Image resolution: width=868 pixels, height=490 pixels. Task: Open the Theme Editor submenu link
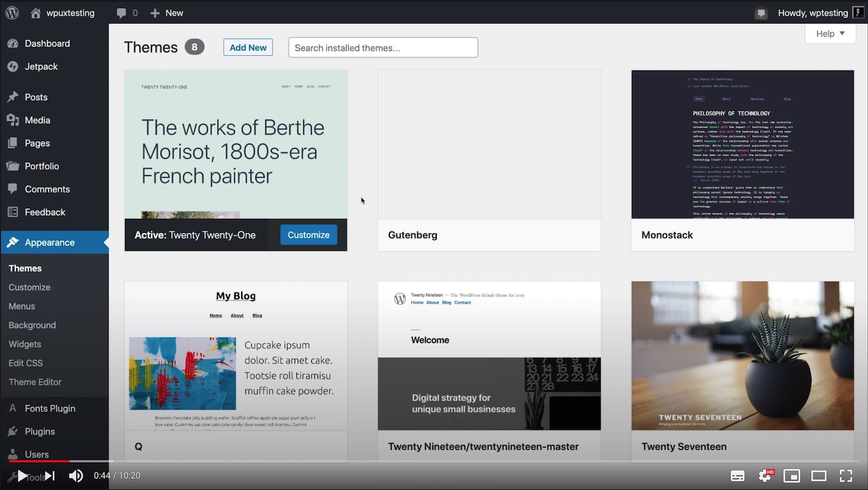pyautogui.click(x=35, y=382)
